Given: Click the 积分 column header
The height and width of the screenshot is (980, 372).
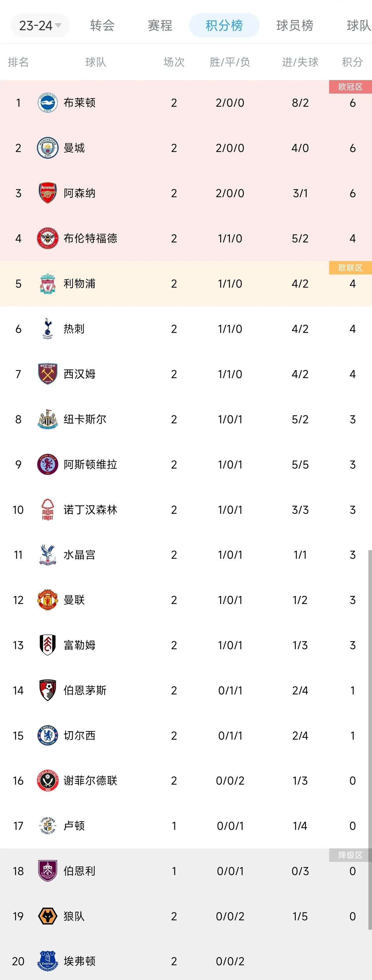Looking at the screenshot, I should 352,62.
